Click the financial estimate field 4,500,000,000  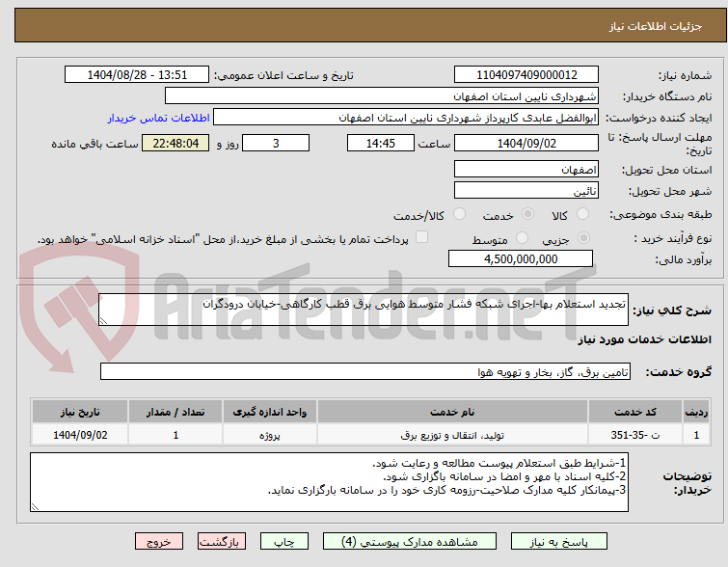click(521, 258)
